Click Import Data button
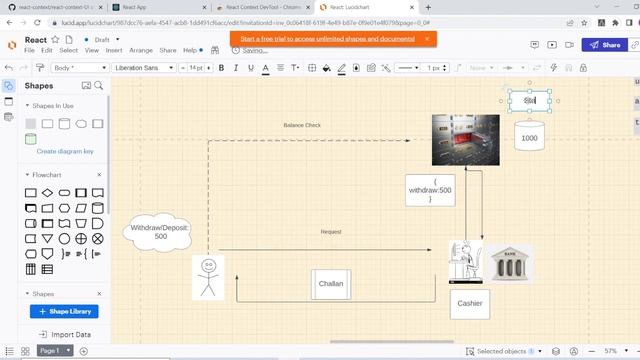 (64, 335)
